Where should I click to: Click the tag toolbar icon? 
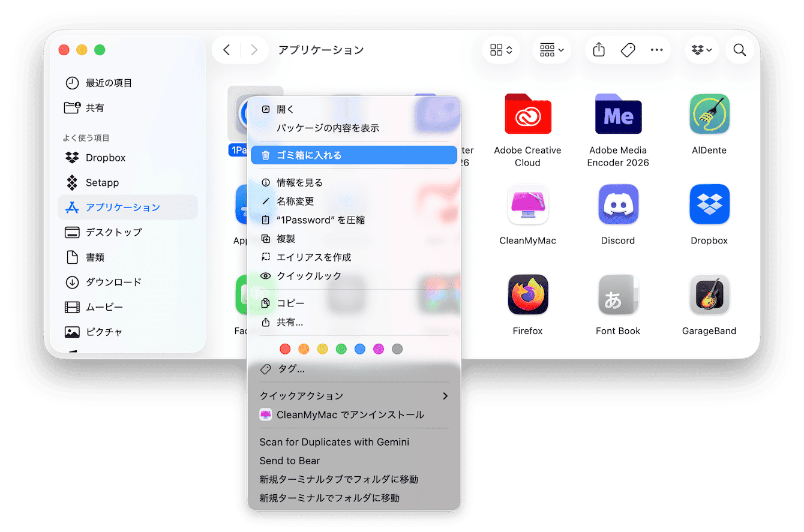[628, 50]
